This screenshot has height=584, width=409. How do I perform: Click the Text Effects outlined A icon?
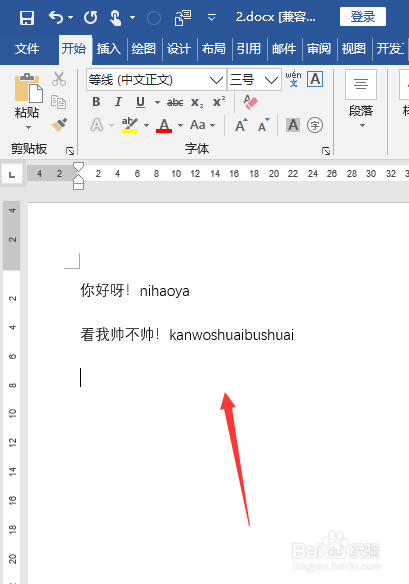pyautogui.click(x=97, y=125)
